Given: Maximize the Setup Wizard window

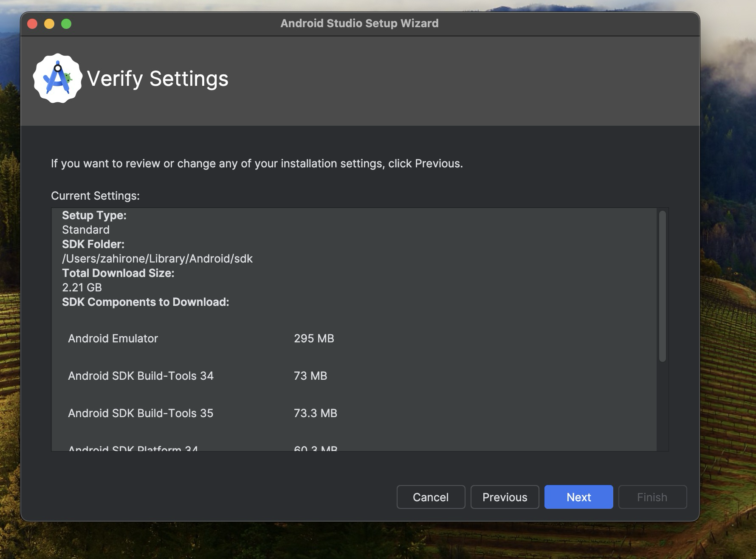Looking at the screenshot, I should click(x=66, y=24).
